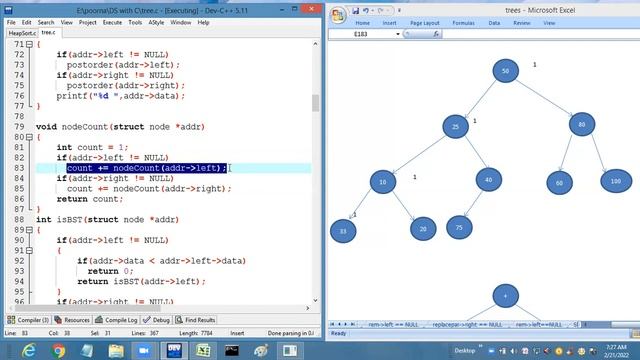Screen dimensions: 640x360
Task: Open sheet tab rem->left==NULL
Action: point(538,325)
